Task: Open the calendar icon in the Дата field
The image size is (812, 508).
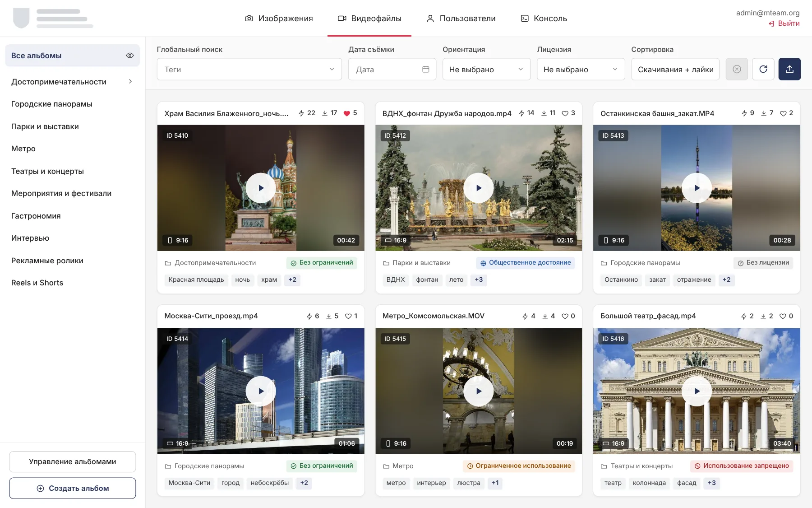Action: (425, 69)
